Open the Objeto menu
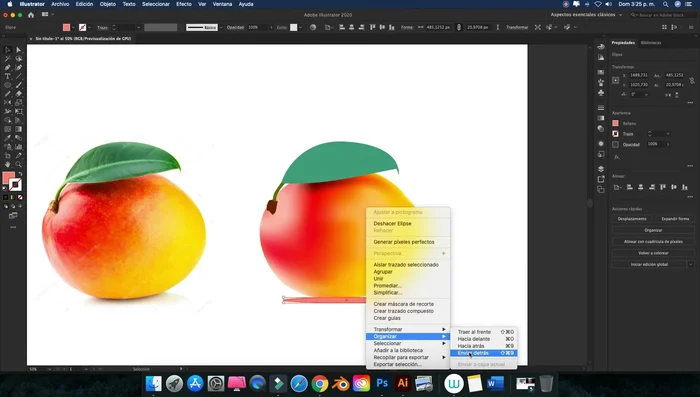The height and width of the screenshot is (397, 700). (108, 4)
